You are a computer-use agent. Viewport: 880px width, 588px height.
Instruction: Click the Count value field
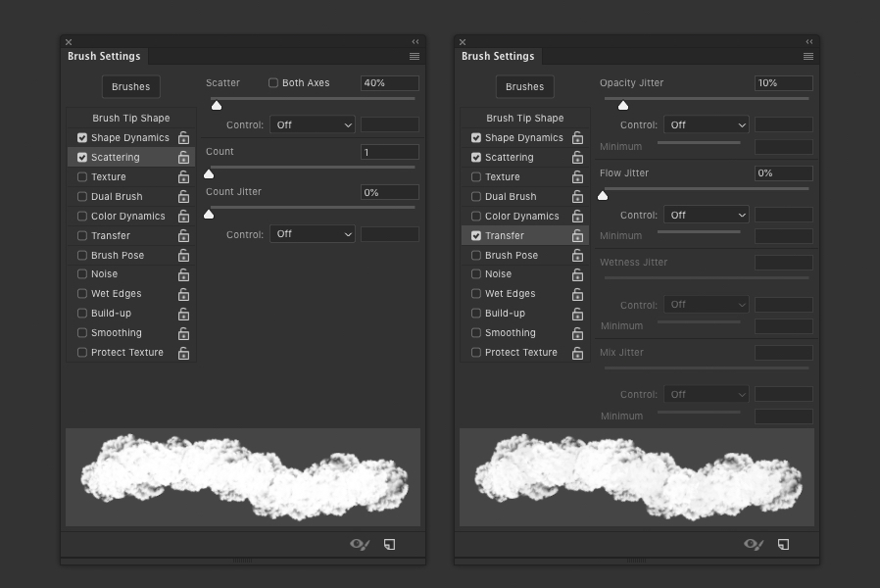389,152
